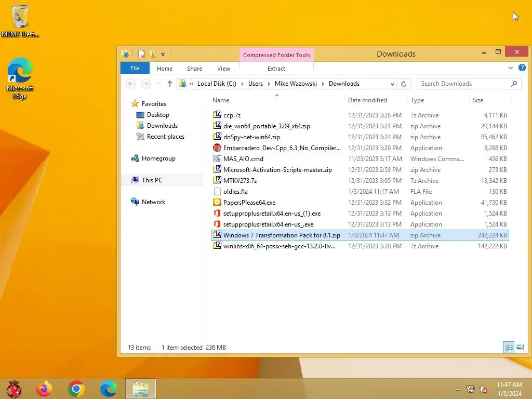This screenshot has height=399, width=532.
Task: Open Desktop under Favorites
Action: [153, 115]
